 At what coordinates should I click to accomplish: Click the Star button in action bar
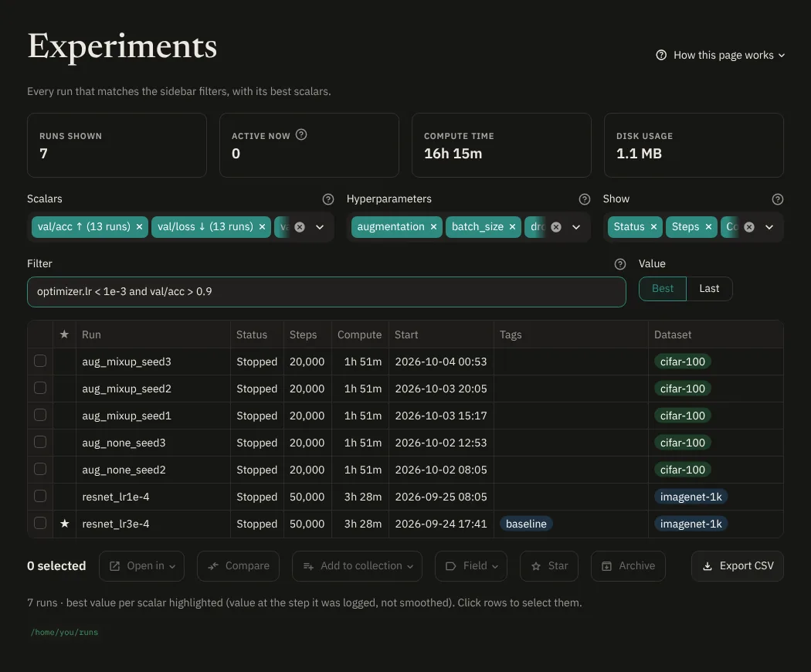click(x=548, y=566)
